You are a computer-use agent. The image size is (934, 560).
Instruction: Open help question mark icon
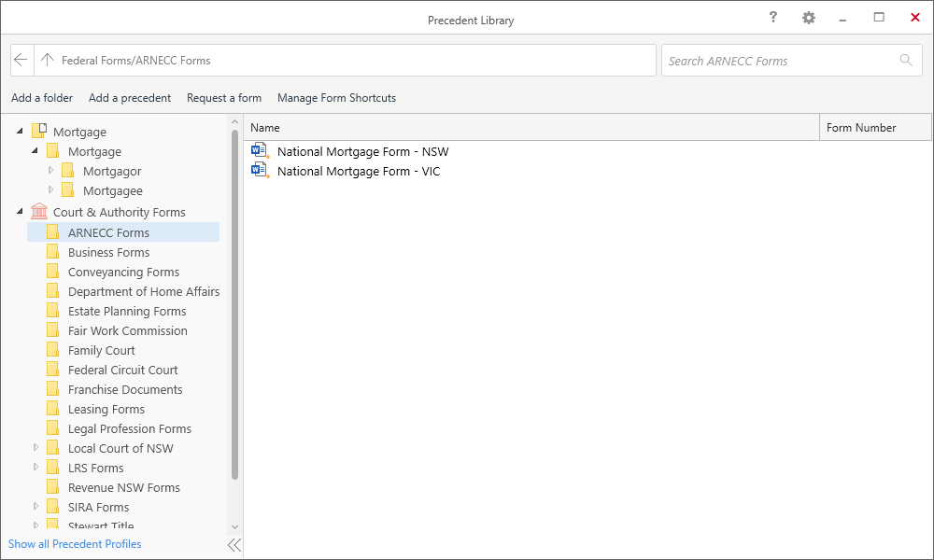[x=773, y=17]
